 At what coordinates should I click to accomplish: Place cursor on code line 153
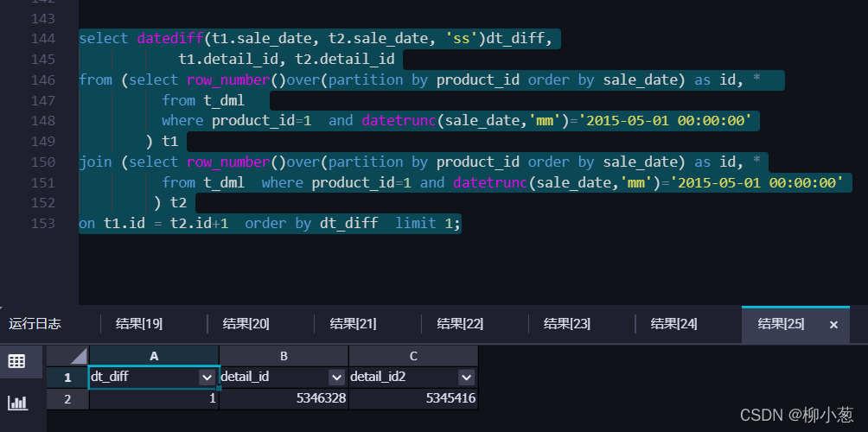pos(270,224)
